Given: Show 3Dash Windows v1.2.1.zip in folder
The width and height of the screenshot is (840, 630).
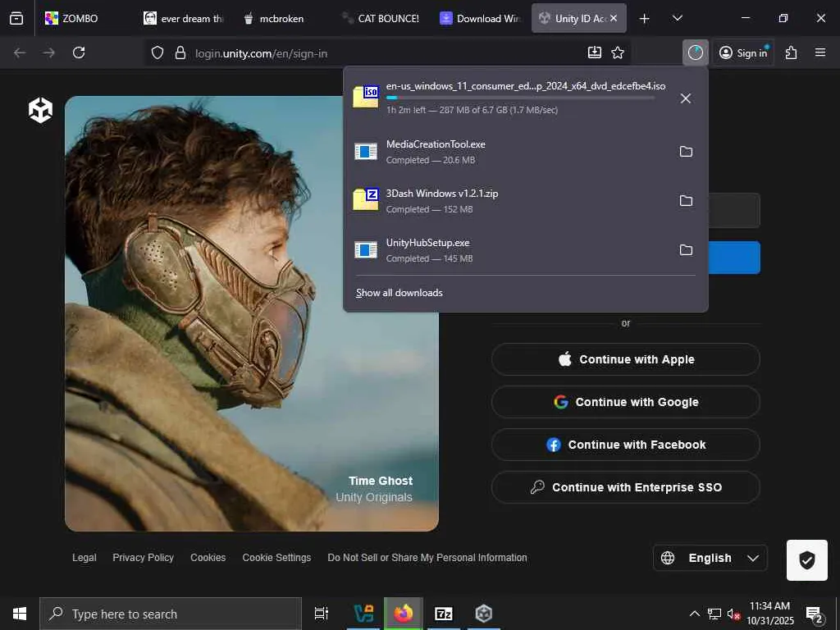Looking at the screenshot, I should point(686,201).
